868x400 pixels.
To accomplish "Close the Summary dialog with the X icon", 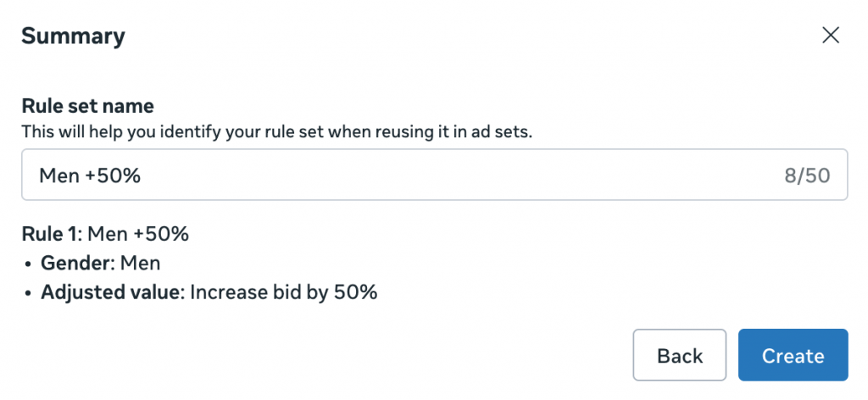I will [831, 36].
